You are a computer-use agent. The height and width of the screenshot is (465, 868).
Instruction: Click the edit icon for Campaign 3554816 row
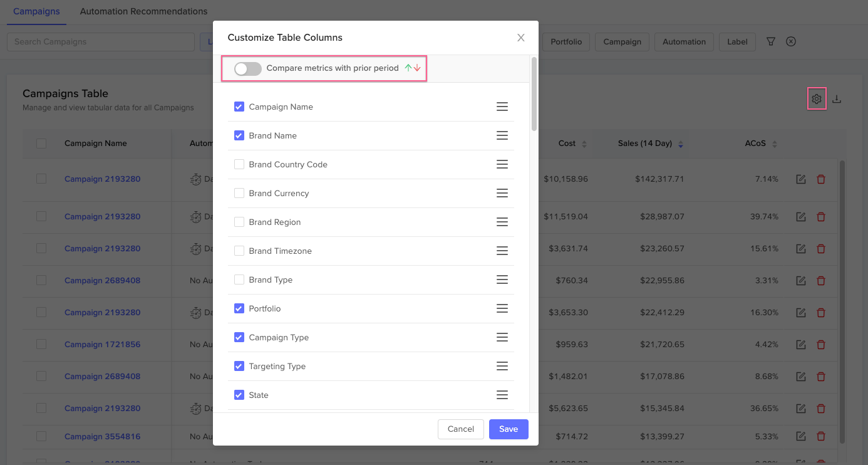[x=801, y=436]
